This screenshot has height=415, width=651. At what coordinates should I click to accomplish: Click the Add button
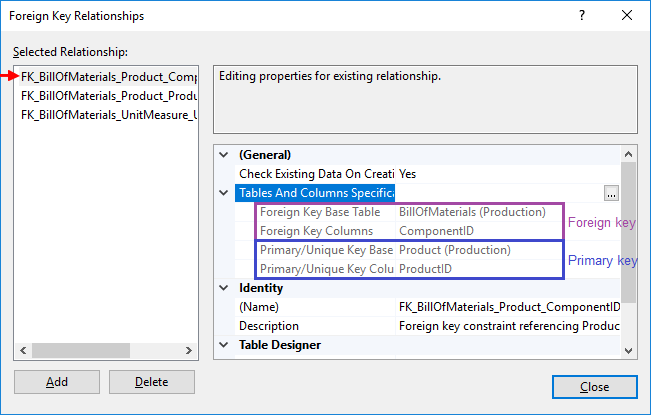(56, 382)
